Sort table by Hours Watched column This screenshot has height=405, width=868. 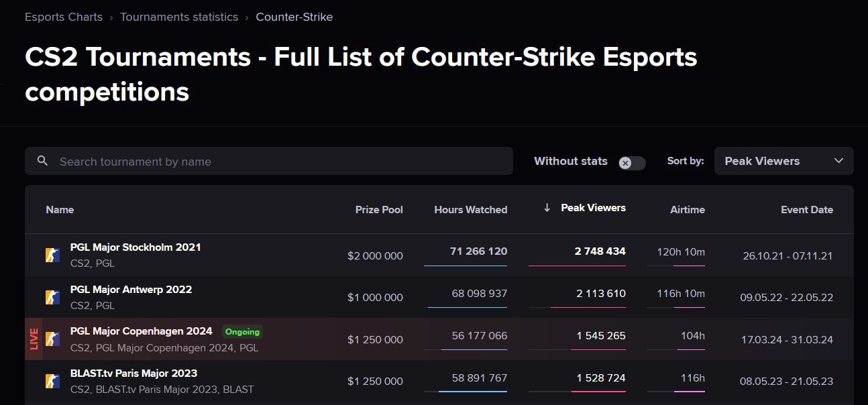click(x=470, y=210)
